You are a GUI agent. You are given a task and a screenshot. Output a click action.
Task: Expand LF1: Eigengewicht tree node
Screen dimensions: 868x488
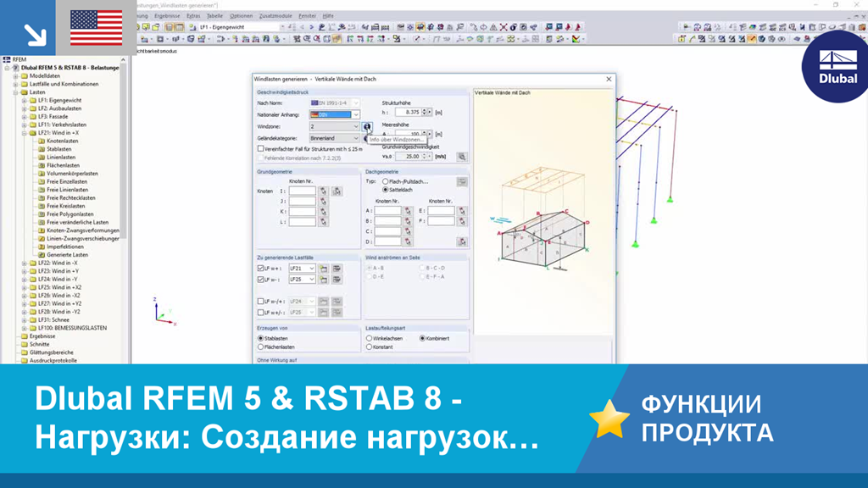click(x=25, y=101)
